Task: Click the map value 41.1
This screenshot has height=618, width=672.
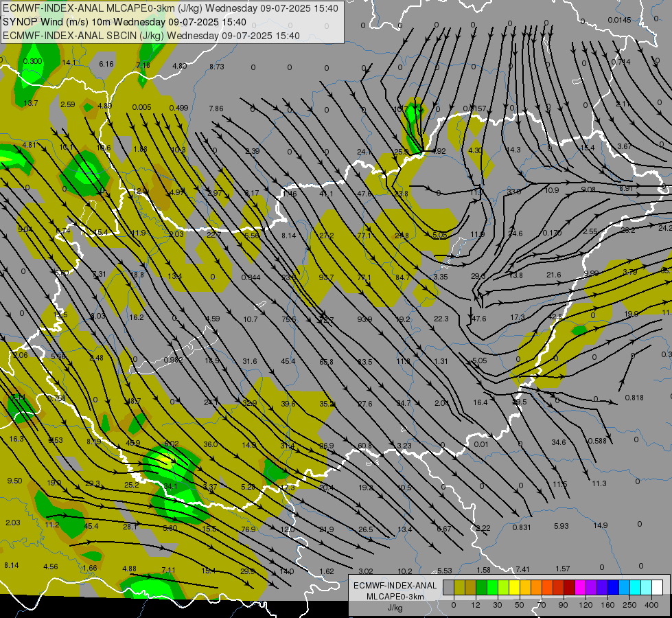Action: coord(326,194)
